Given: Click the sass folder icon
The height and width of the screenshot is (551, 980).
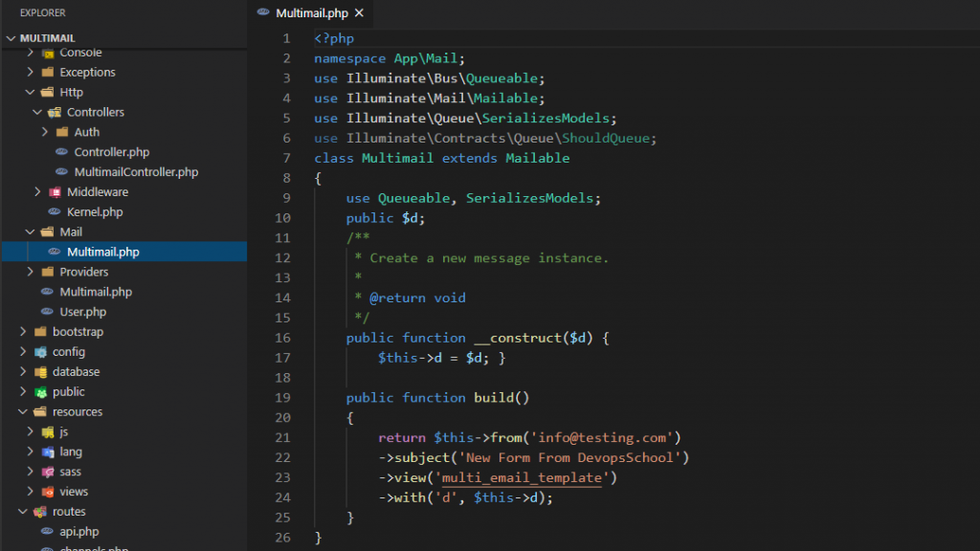Looking at the screenshot, I should pos(48,472).
